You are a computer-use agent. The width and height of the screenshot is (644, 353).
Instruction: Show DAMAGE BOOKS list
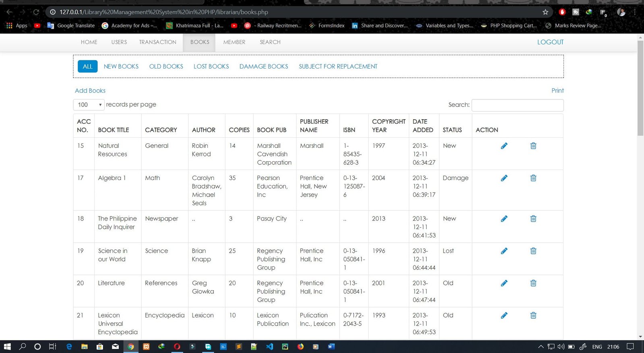(264, 66)
